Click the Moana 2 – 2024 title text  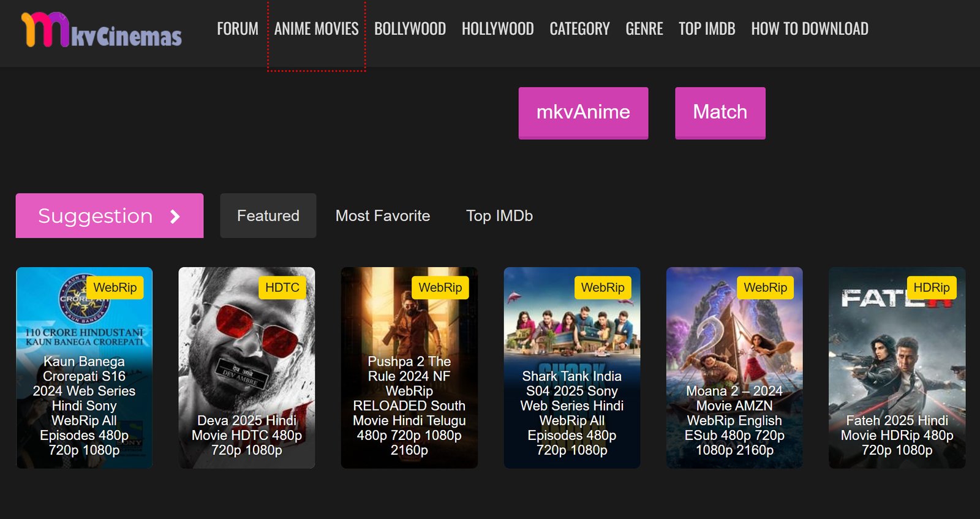[734, 420]
